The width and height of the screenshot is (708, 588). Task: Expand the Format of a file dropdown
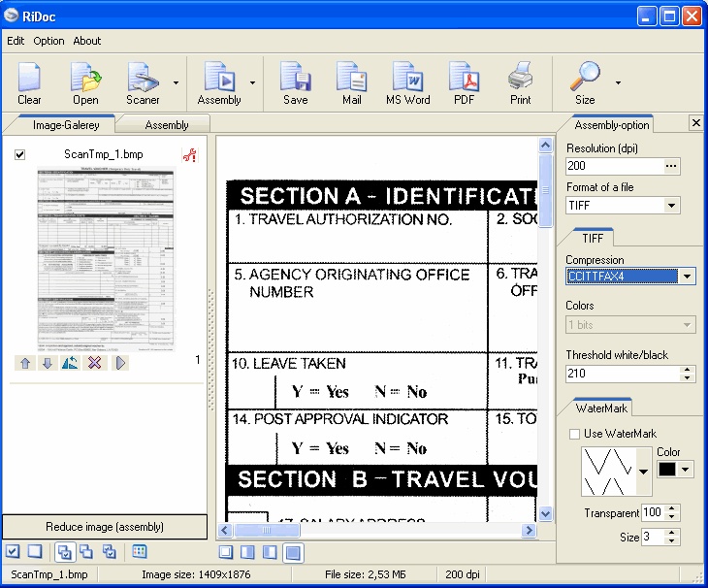pyautogui.click(x=672, y=206)
